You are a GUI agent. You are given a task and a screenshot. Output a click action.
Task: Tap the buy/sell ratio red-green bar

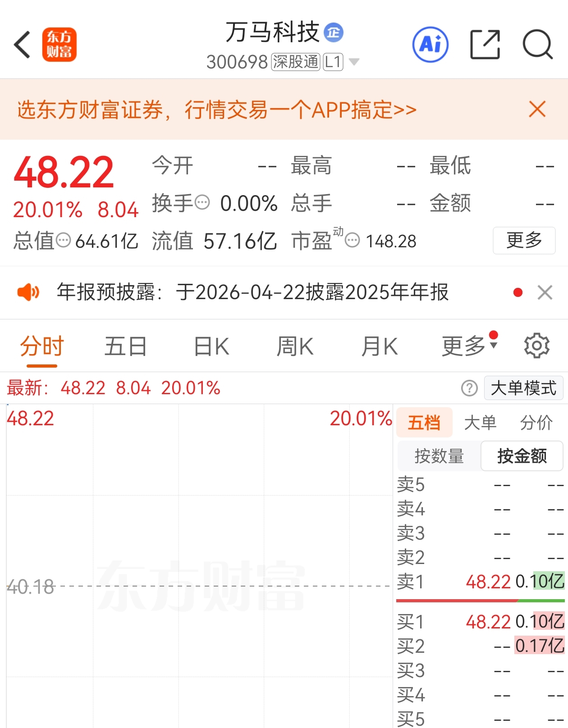[480, 601]
